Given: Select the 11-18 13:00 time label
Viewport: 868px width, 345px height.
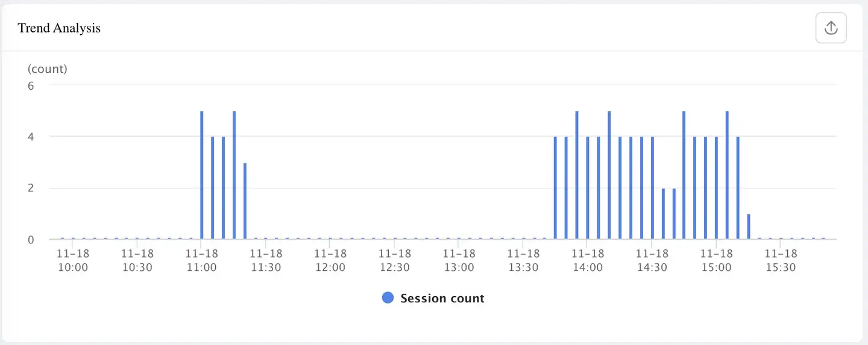Looking at the screenshot, I should coord(459,261).
